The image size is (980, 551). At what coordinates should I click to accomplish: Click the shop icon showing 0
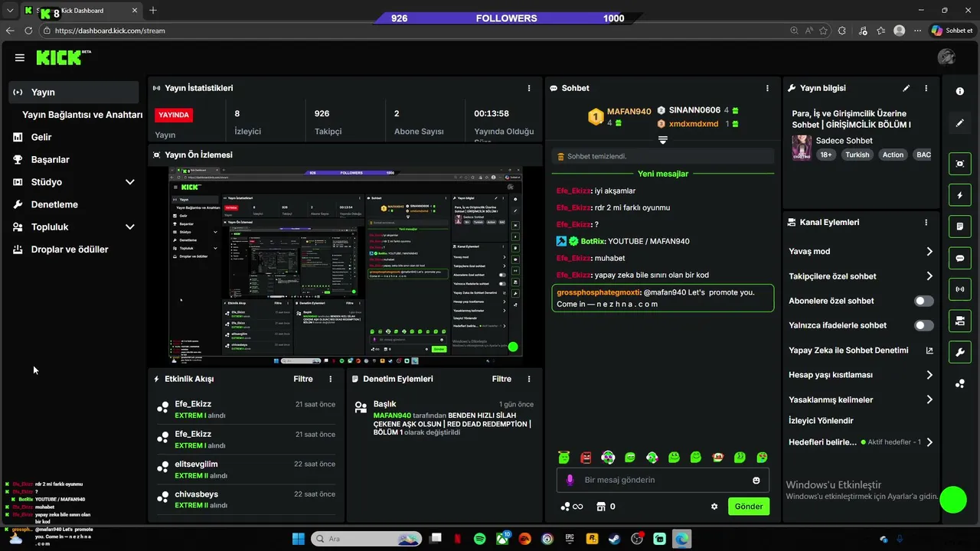pyautogui.click(x=606, y=507)
